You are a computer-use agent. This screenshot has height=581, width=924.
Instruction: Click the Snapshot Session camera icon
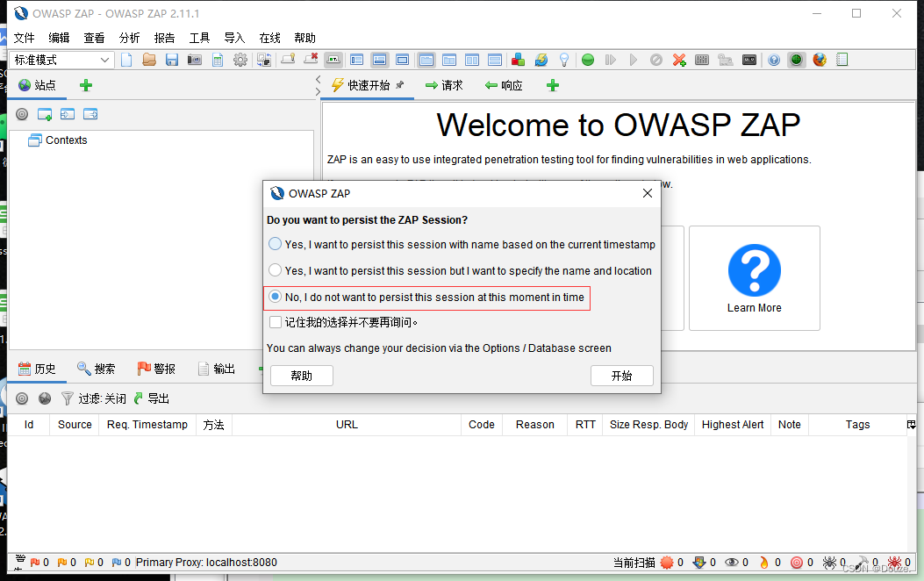(x=195, y=60)
